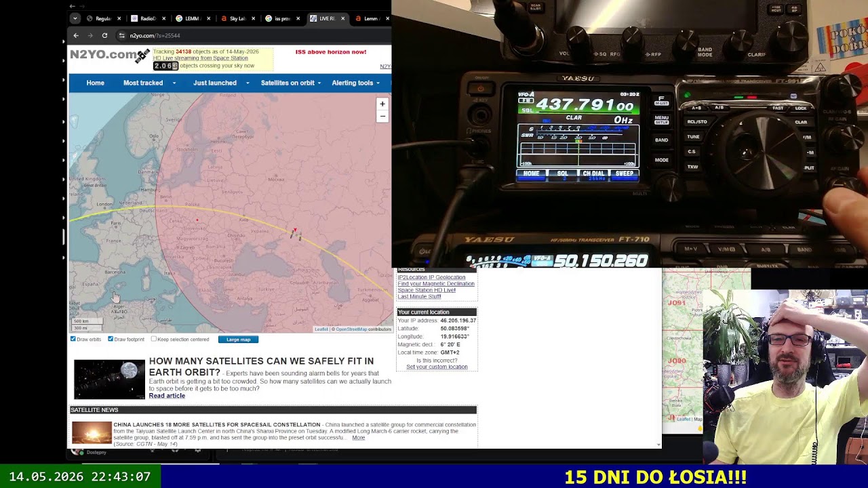Close the RadioD browser tab
The image size is (868, 488).
click(x=164, y=18)
